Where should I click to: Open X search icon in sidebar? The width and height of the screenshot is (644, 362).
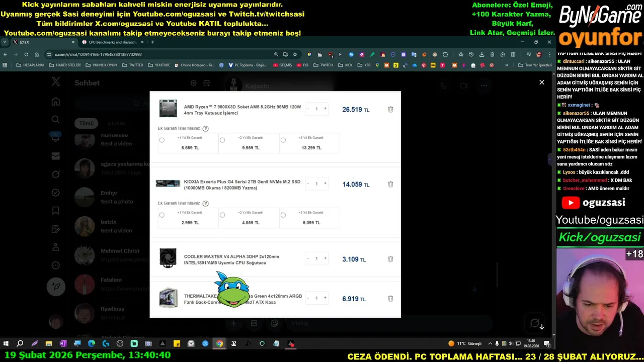pos(56,119)
